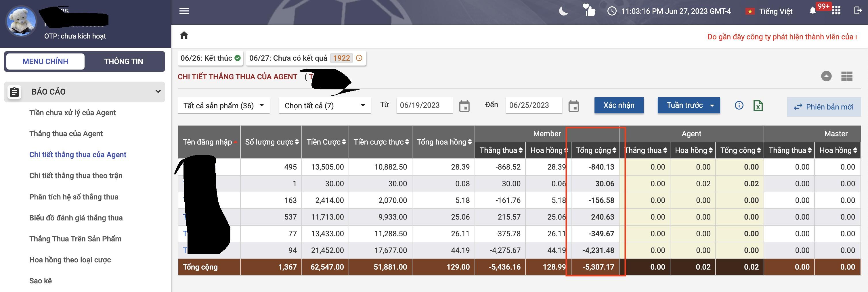Open Tất cả sản phẩm (36) dropdown
Image resolution: width=868 pixels, height=292 pixels.
pyautogui.click(x=224, y=106)
